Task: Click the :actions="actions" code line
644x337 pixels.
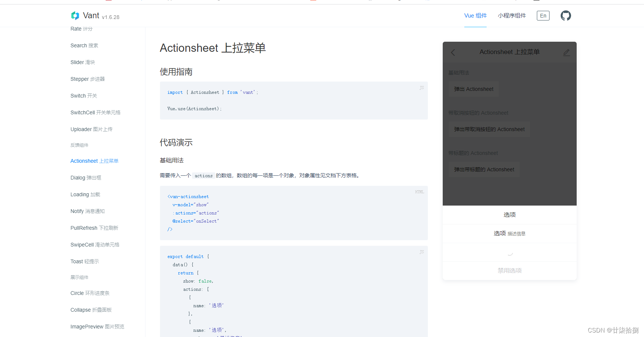Action: click(x=196, y=213)
